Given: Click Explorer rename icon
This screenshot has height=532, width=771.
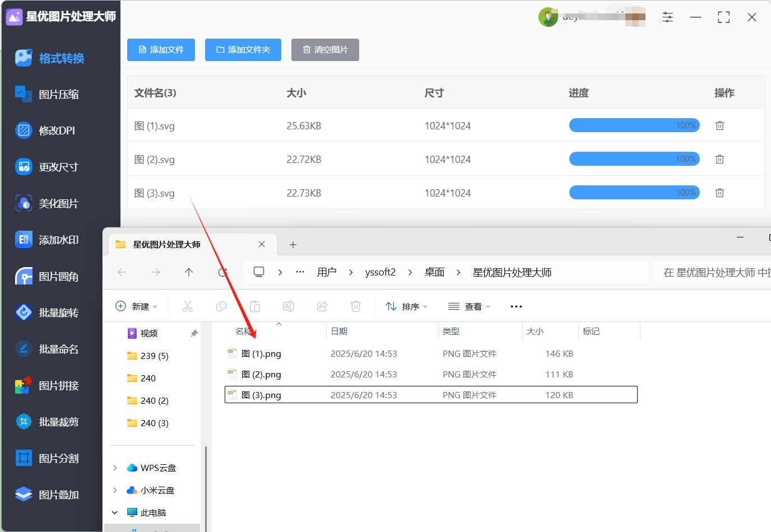Looking at the screenshot, I should [289, 306].
